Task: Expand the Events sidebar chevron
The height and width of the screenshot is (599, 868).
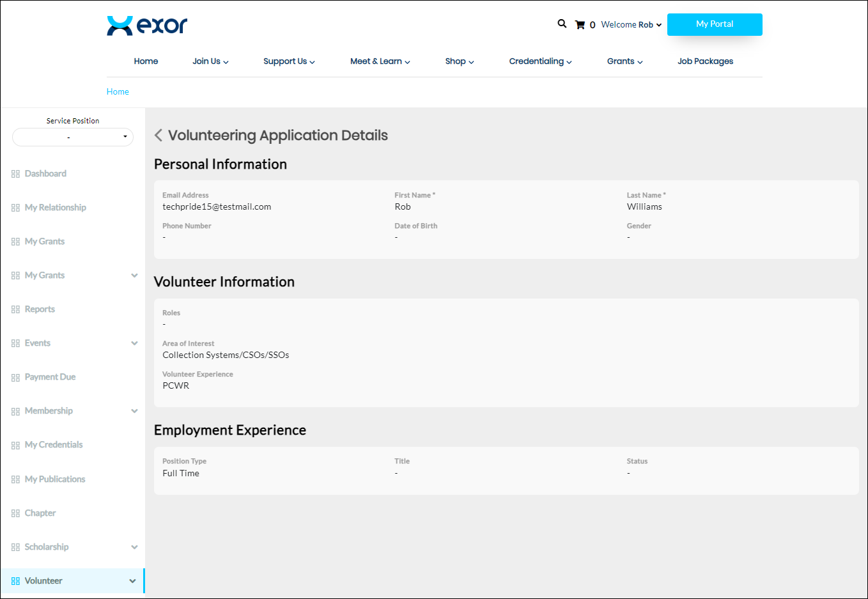Action: (x=134, y=343)
